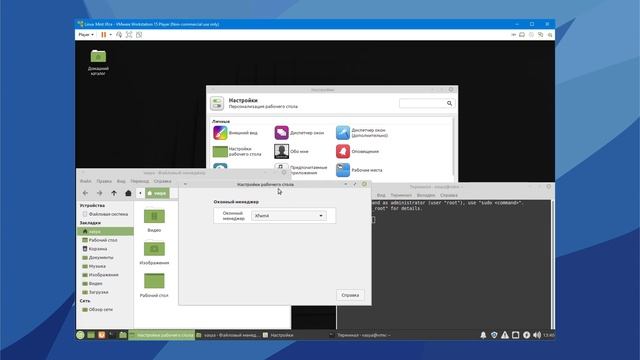Go back in file manager

tap(85, 193)
